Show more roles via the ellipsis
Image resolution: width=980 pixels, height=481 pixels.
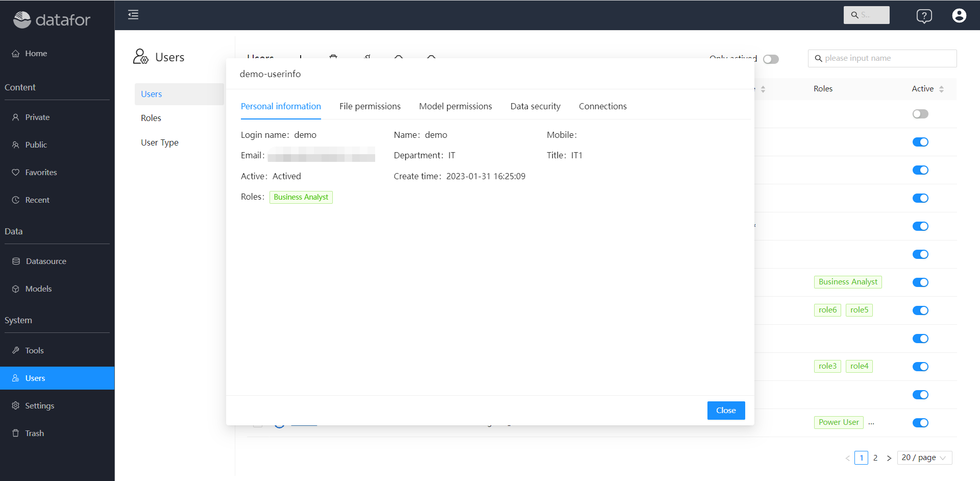point(871,423)
